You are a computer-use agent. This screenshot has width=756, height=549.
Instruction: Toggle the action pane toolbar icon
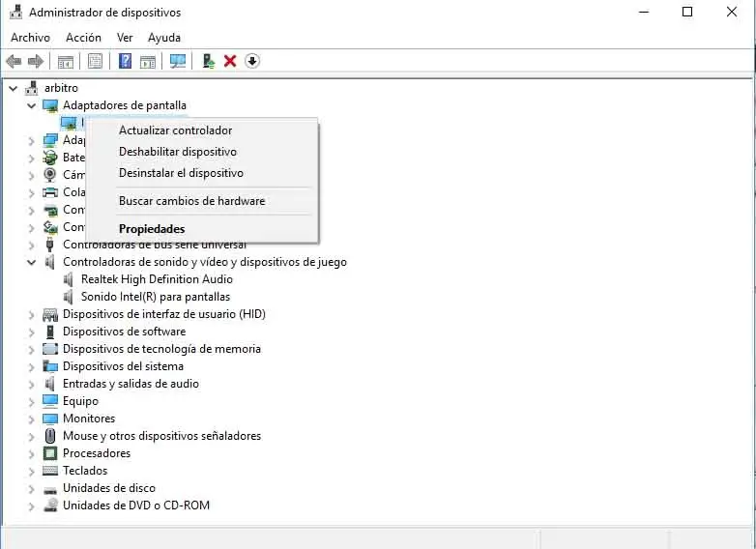(148, 61)
